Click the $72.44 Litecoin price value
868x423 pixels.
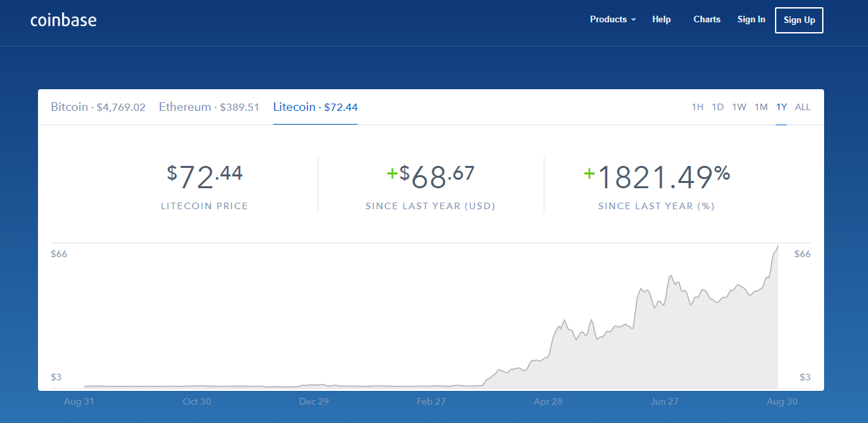pyautogui.click(x=204, y=177)
